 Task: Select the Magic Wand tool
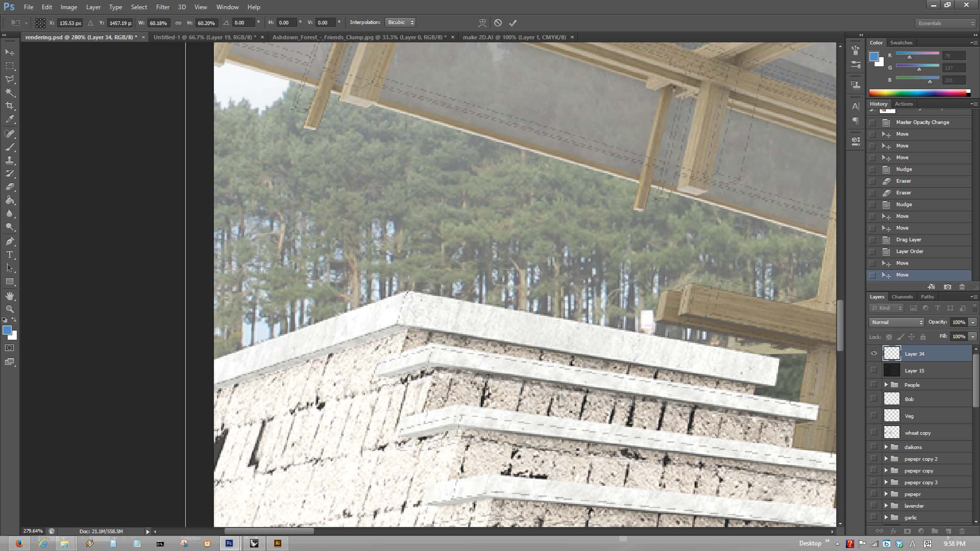click(10, 92)
